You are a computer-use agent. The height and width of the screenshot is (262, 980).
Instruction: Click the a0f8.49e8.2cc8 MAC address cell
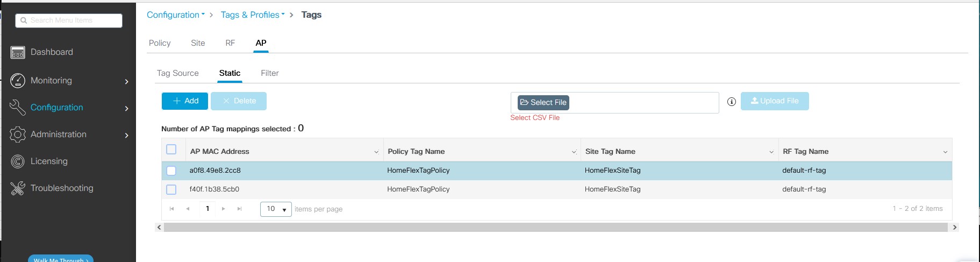pyautogui.click(x=215, y=171)
